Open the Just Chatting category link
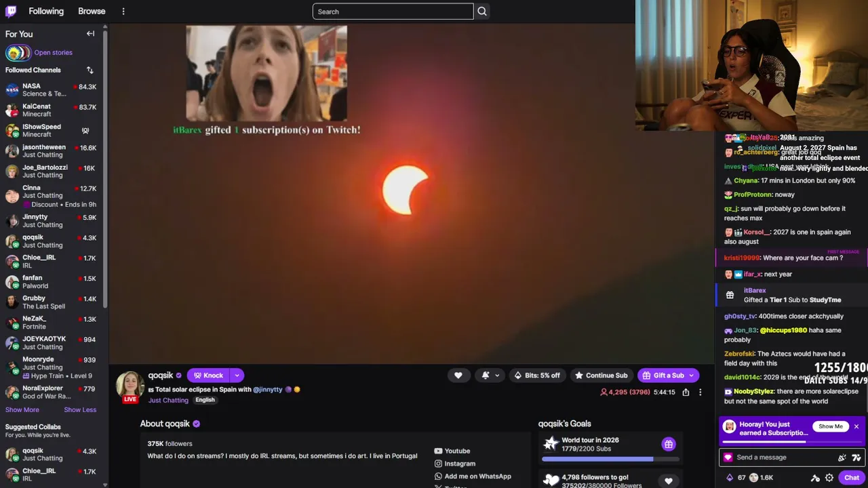 click(168, 401)
